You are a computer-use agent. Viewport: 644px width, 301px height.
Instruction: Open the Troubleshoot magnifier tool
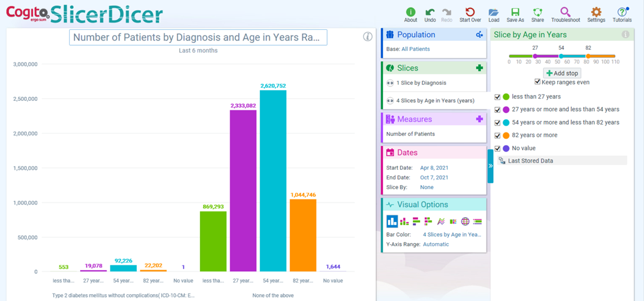(x=565, y=13)
